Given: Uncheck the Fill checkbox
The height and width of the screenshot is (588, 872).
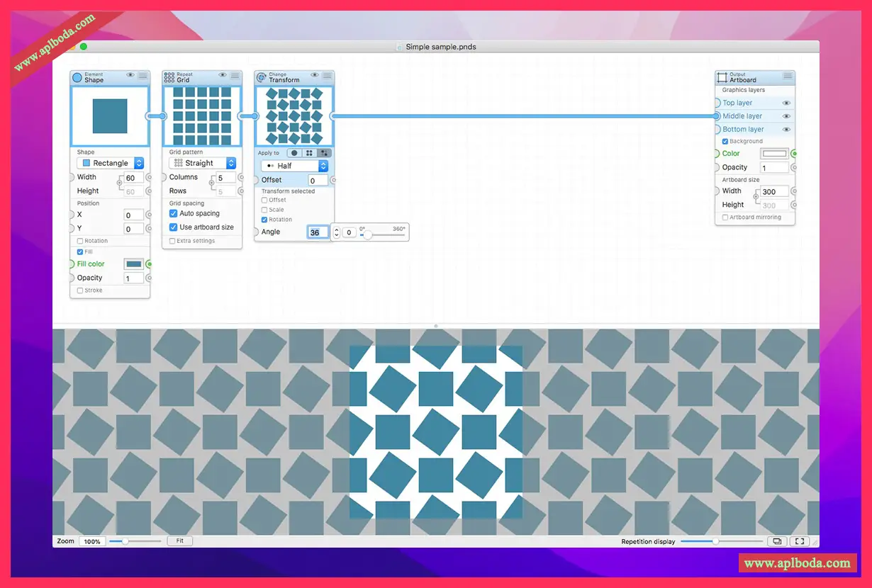Looking at the screenshot, I should click(80, 251).
